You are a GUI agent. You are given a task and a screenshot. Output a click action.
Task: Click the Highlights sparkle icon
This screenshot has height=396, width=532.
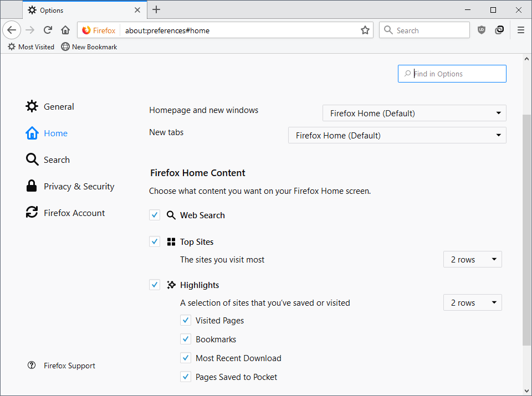171,285
